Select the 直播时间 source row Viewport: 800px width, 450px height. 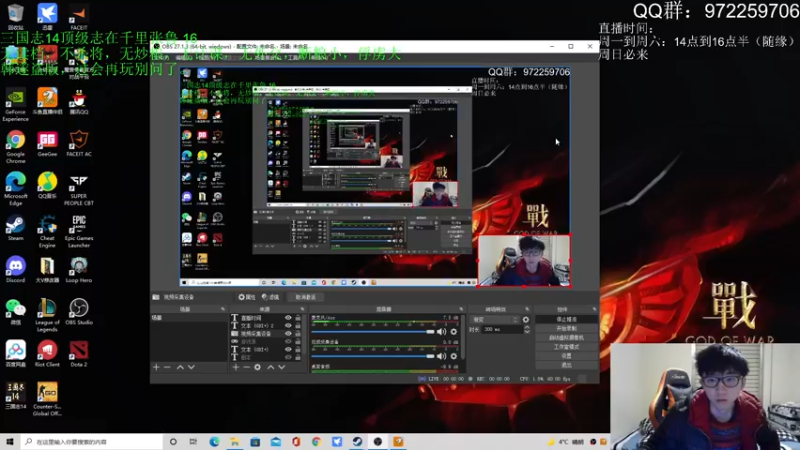click(268, 318)
